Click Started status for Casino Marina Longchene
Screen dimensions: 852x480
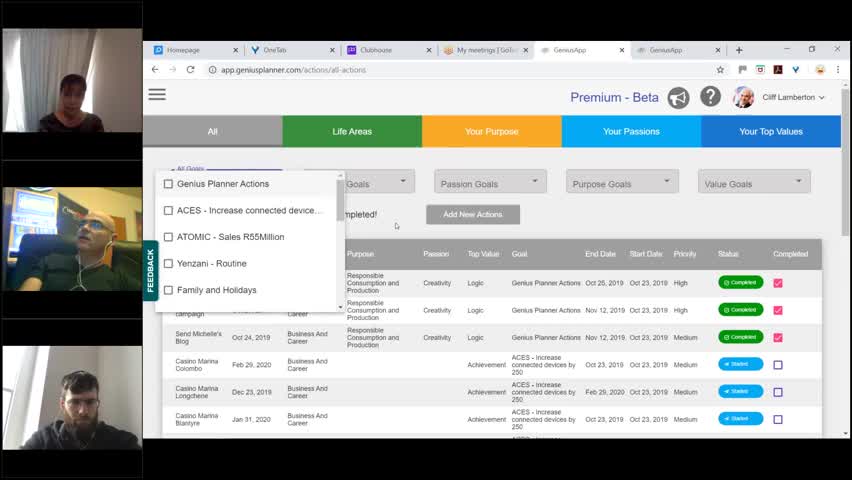coord(741,391)
